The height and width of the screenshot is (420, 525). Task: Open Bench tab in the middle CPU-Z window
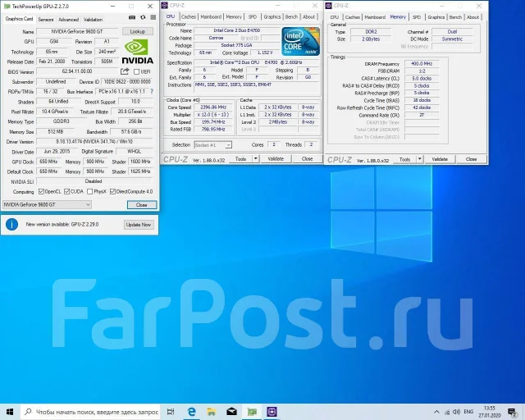point(291,16)
